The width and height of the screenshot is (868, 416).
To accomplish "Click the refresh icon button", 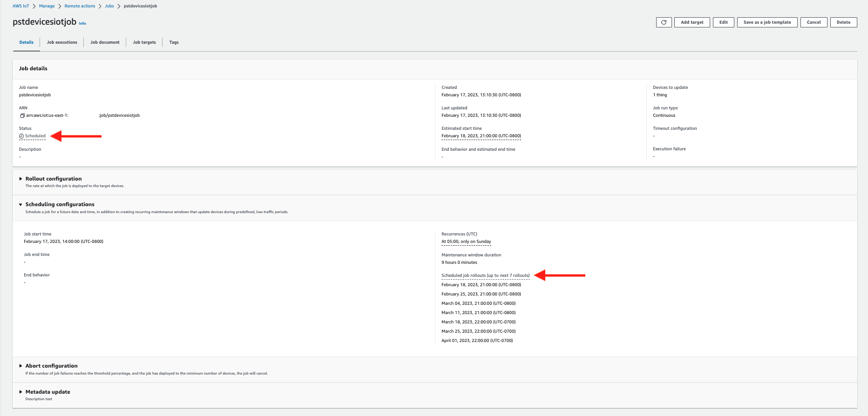I will pyautogui.click(x=664, y=22).
